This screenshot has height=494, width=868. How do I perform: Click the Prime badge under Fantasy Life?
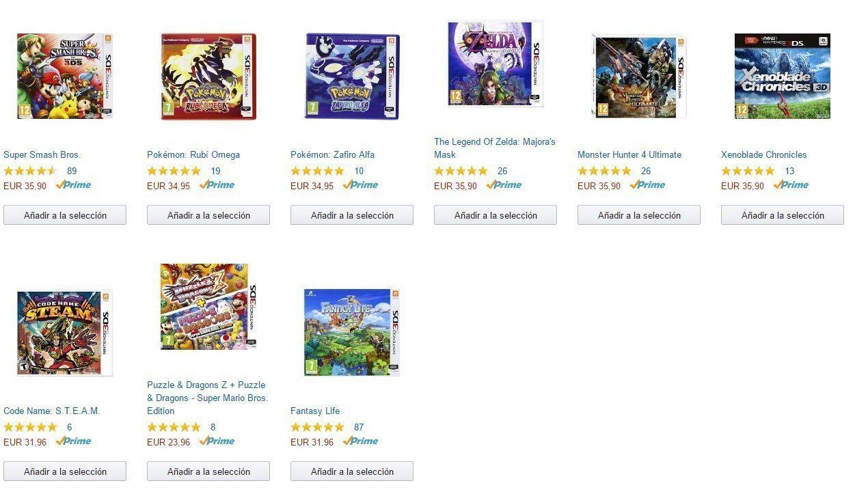(x=360, y=441)
